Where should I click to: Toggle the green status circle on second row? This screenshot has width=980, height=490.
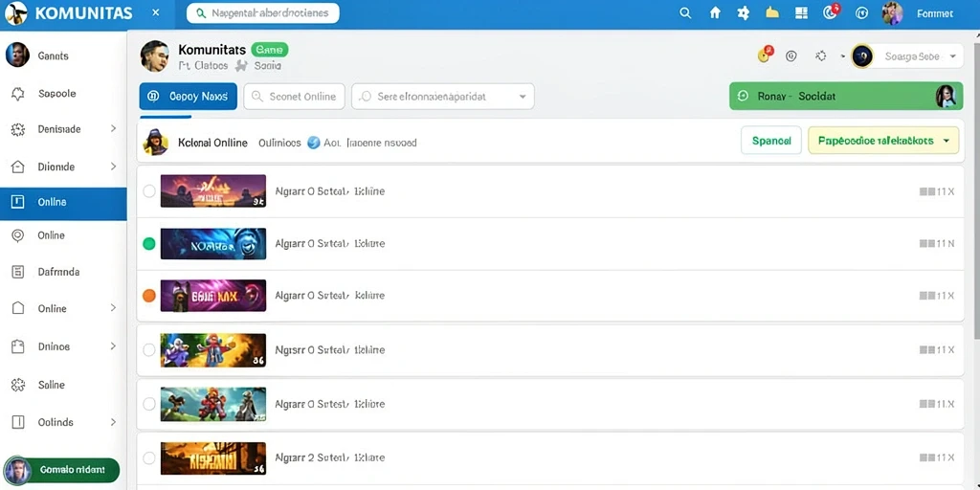(x=148, y=244)
